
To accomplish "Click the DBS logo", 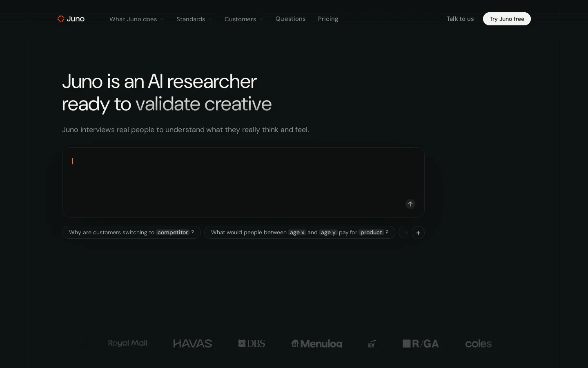I will 252,343.
